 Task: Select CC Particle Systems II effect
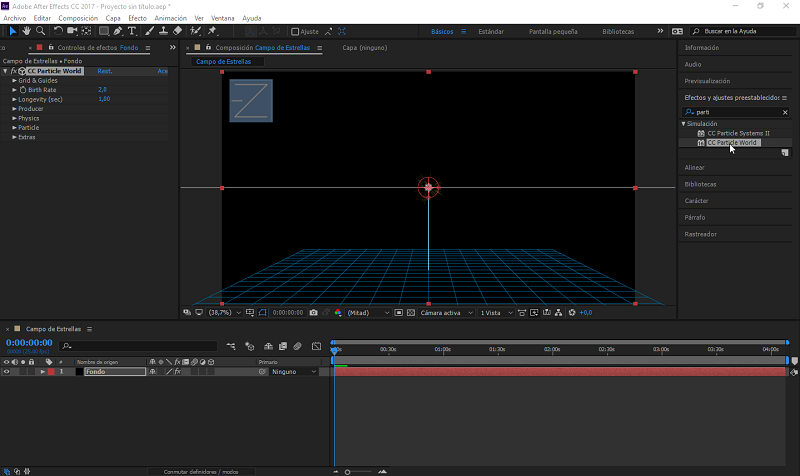coord(738,133)
